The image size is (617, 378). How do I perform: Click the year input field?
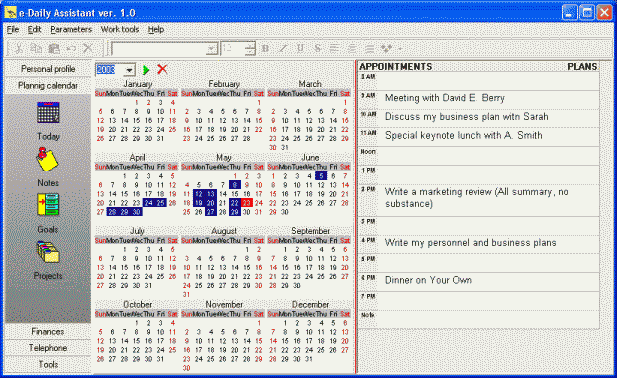110,70
